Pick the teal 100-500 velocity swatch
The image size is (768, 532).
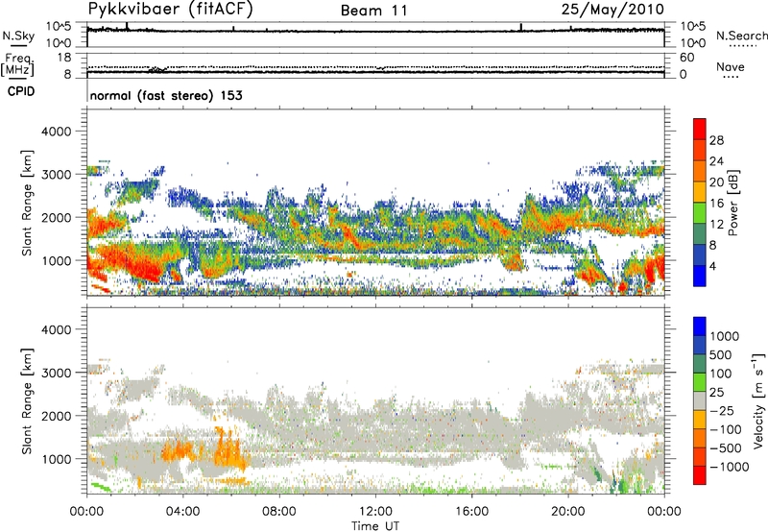tap(700, 364)
